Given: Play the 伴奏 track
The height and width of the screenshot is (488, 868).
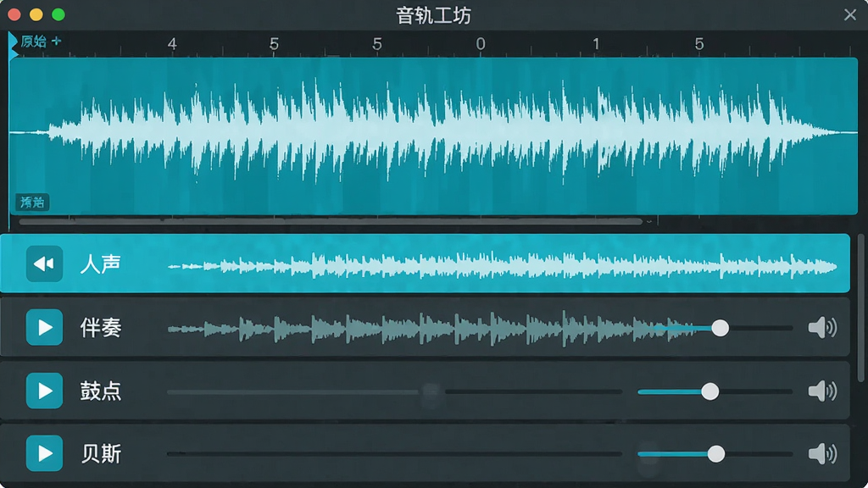Looking at the screenshot, I should [44, 328].
